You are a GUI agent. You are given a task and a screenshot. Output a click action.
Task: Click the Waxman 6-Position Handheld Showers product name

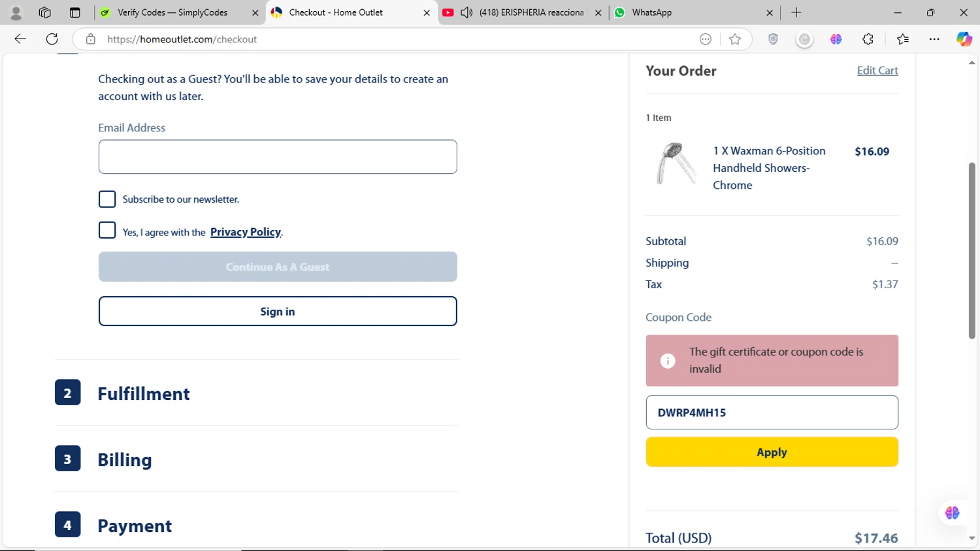[769, 168]
